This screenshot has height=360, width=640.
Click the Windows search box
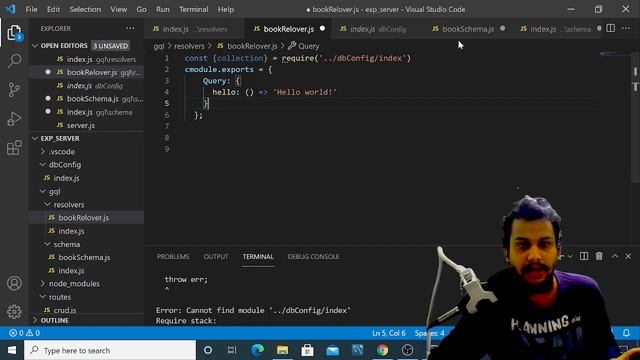(110, 350)
